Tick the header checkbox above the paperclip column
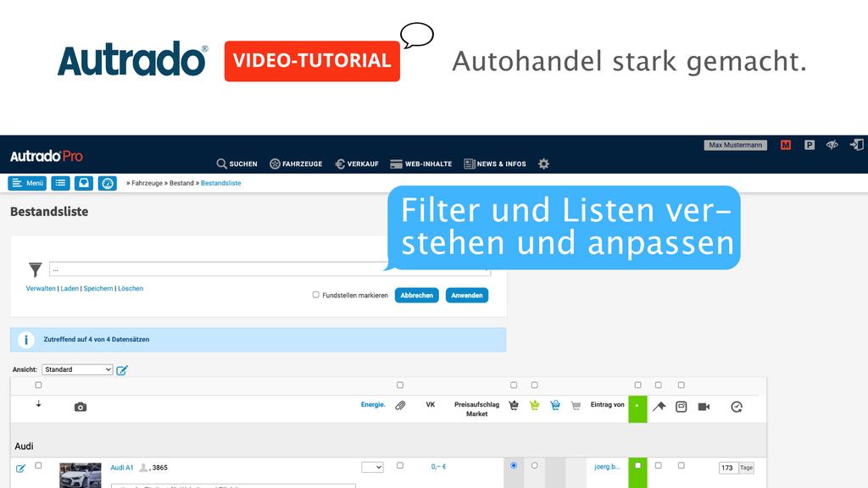 coord(400,385)
